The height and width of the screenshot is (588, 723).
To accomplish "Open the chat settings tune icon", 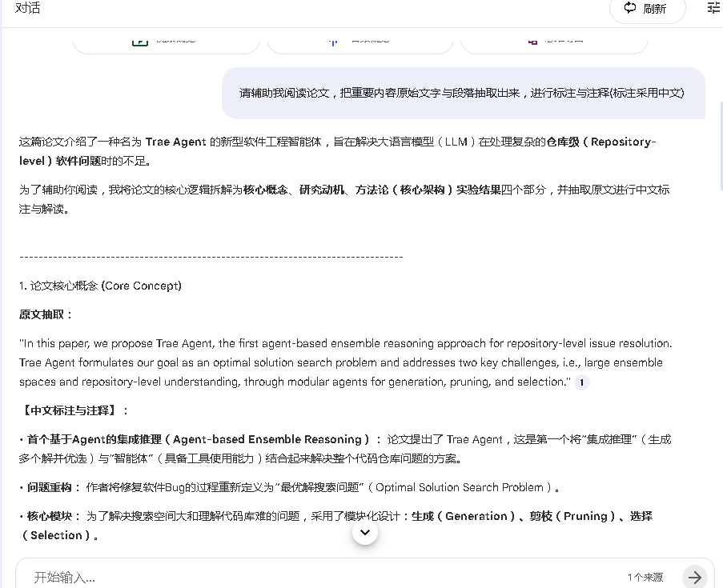I will coord(713,8).
